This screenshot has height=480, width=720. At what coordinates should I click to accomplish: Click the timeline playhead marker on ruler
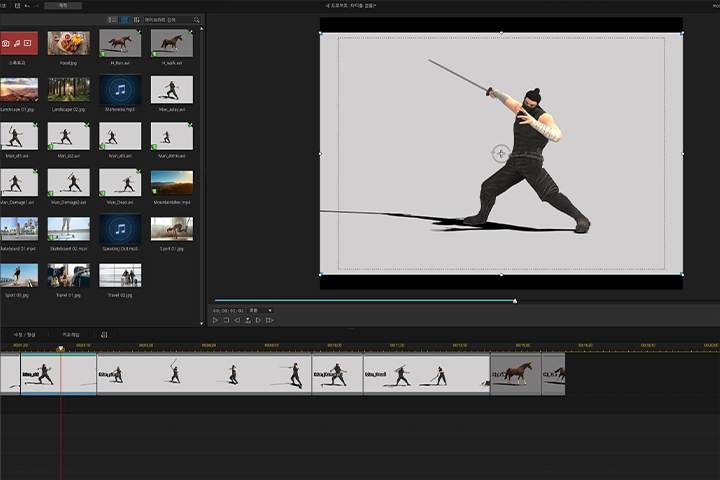point(60,349)
